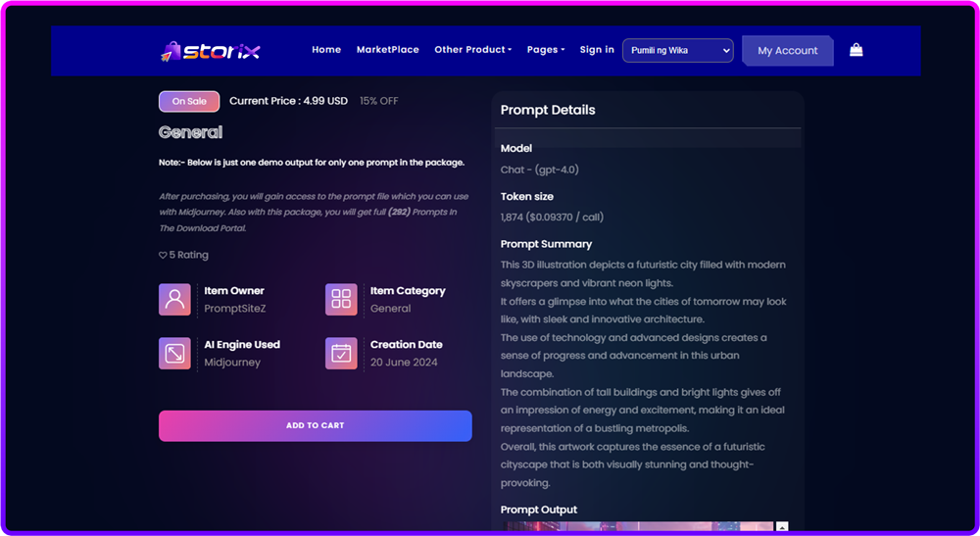Click the 5 Rating text
980x536 pixels.
pyautogui.click(x=189, y=255)
